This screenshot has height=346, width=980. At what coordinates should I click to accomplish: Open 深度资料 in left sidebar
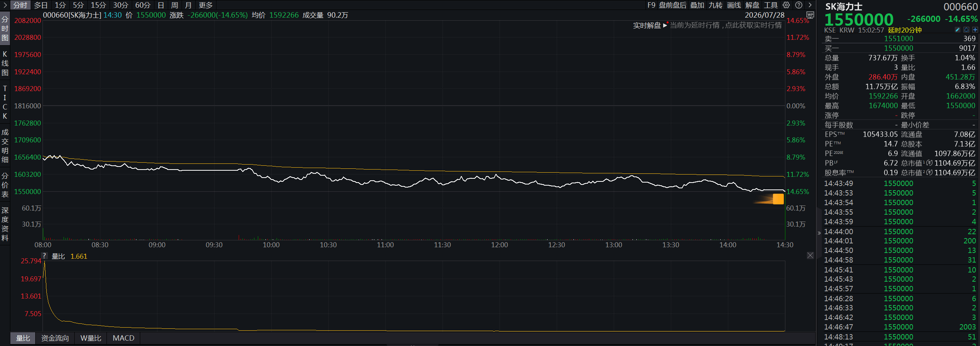pos(5,224)
